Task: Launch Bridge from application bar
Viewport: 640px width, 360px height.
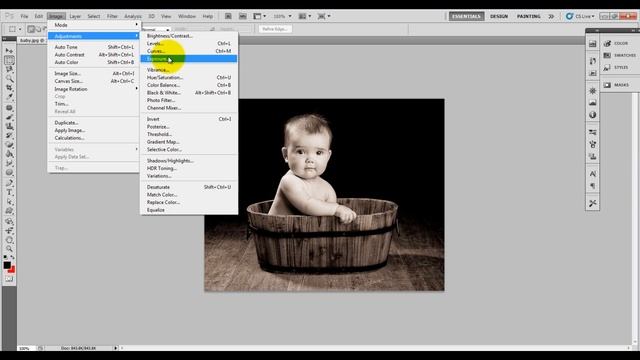Action: click(228, 16)
